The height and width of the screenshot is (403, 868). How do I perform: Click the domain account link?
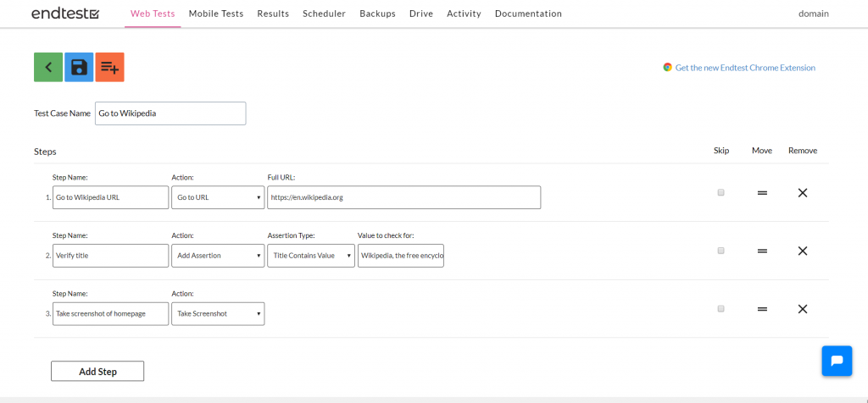click(813, 14)
